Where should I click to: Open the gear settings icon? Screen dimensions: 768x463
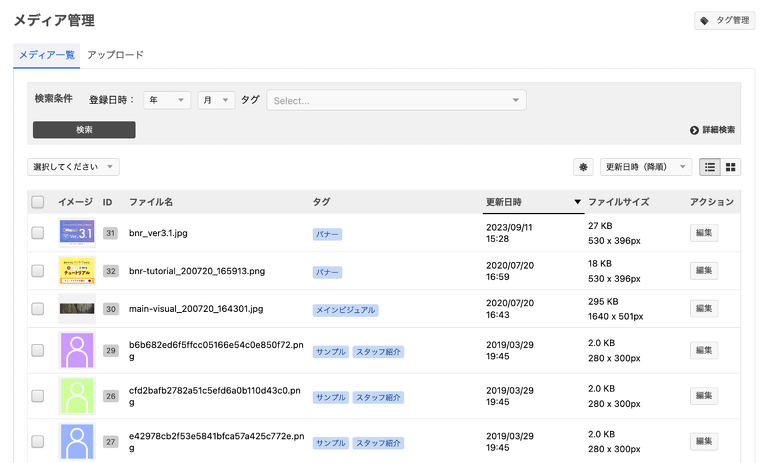[x=583, y=167]
